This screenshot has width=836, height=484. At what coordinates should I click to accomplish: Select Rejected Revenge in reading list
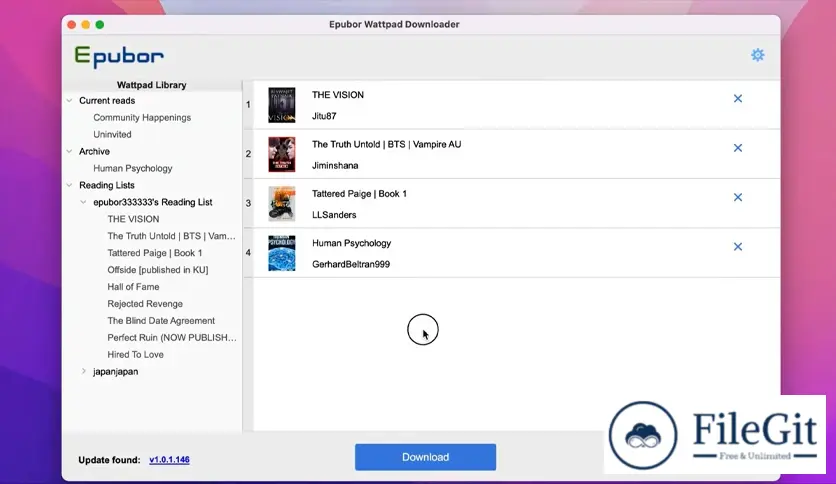tap(145, 304)
